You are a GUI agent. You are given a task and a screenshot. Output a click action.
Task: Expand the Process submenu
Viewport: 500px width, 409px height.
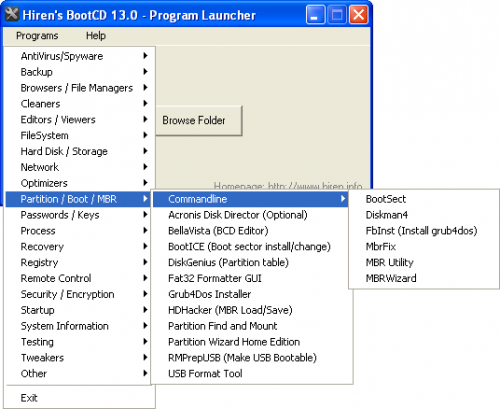click(78, 231)
